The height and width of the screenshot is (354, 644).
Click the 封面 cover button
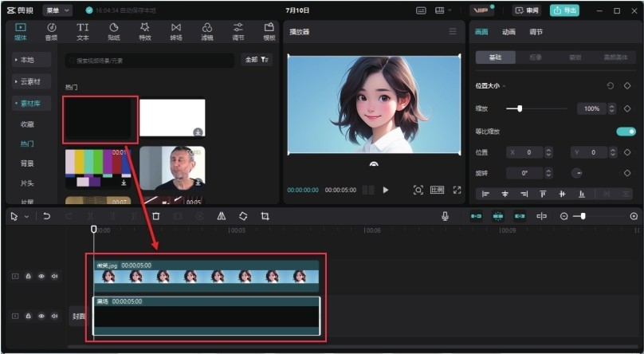pyautogui.click(x=78, y=317)
